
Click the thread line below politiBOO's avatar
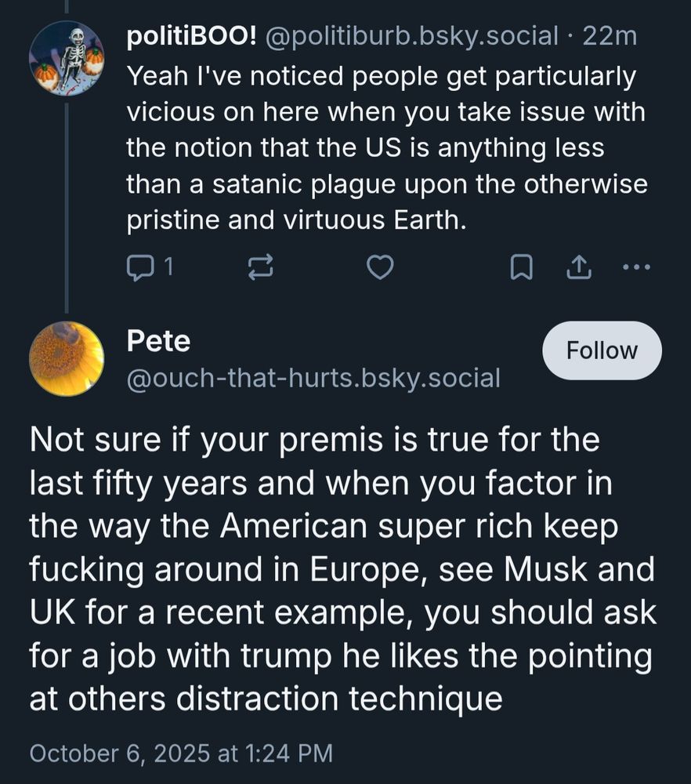tap(67, 204)
